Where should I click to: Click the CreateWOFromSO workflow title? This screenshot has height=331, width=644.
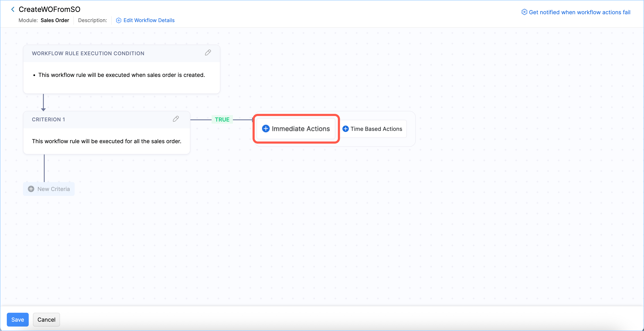[x=50, y=9]
